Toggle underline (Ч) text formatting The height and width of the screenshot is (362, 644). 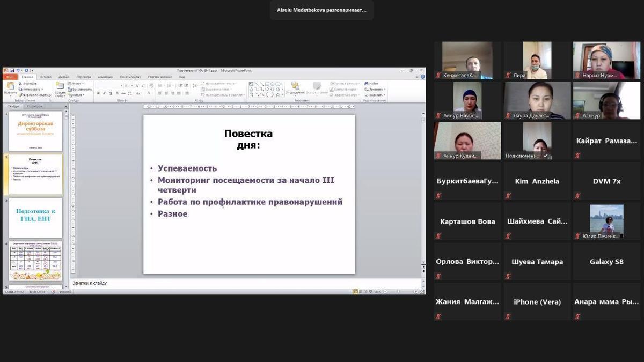click(x=111, y=93)
